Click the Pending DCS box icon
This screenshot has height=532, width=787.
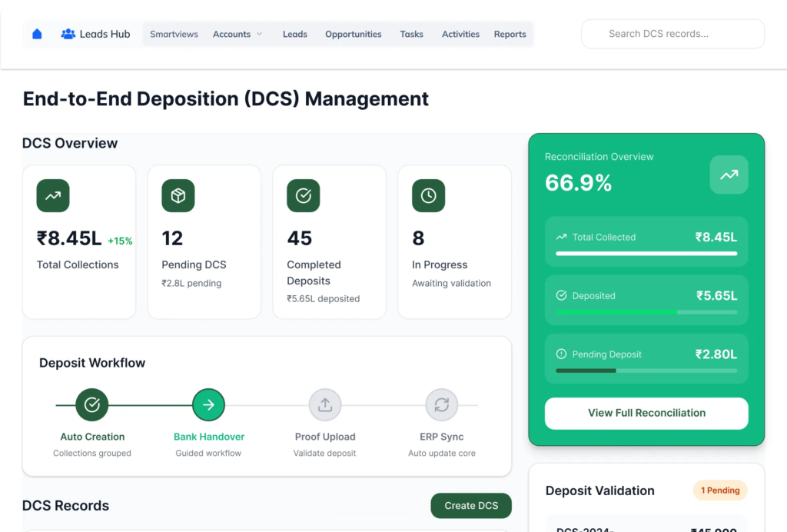[x=178, y=196]
